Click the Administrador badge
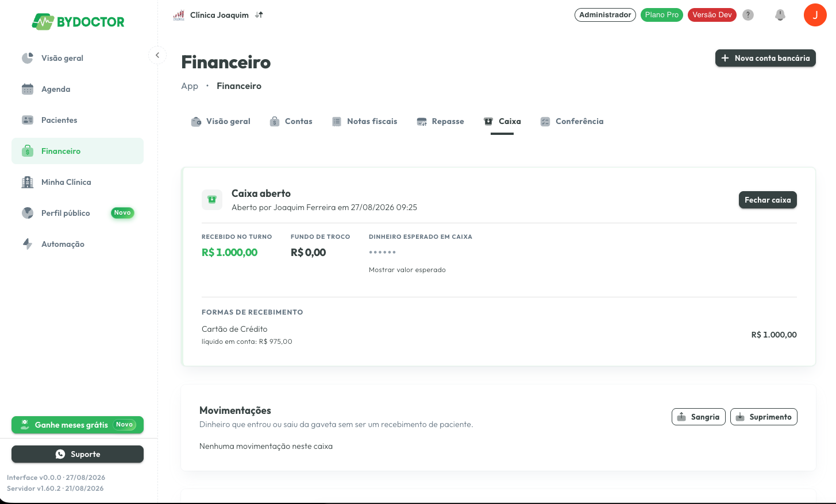The width and height of the screenshot is (836, 504). coord(605,15)
